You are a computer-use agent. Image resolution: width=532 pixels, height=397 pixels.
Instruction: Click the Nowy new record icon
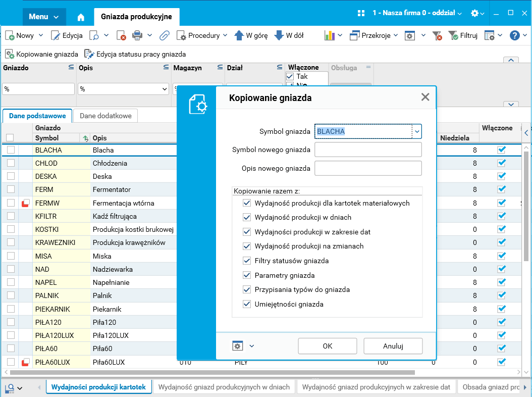[x=10, y=35]
